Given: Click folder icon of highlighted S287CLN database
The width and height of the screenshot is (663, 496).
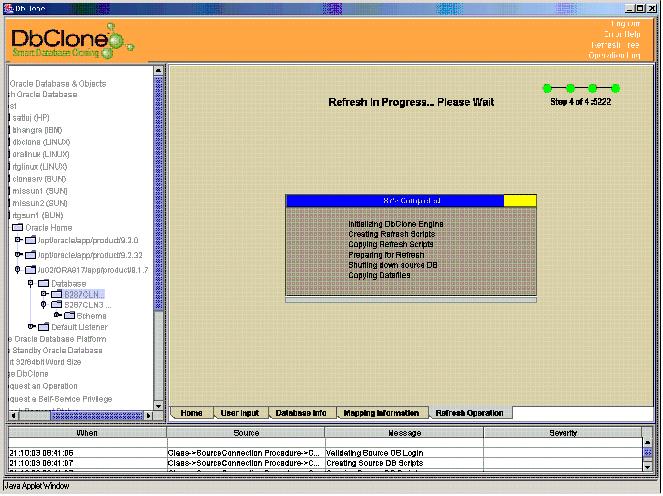Looking at the screenshot, I should 56,294.
